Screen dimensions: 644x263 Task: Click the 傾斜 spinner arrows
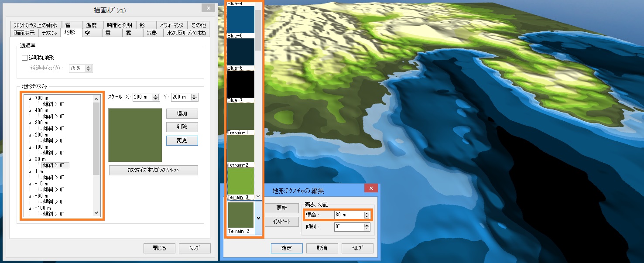click(x=367, y=227)
